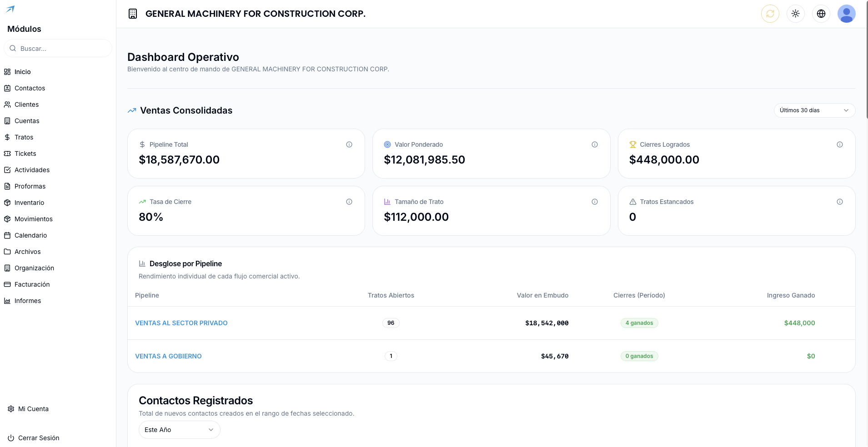This screenshot has height=447, width=868.
Task: Focus the Buscar modules search field
Action: click(x=58, y=48)
